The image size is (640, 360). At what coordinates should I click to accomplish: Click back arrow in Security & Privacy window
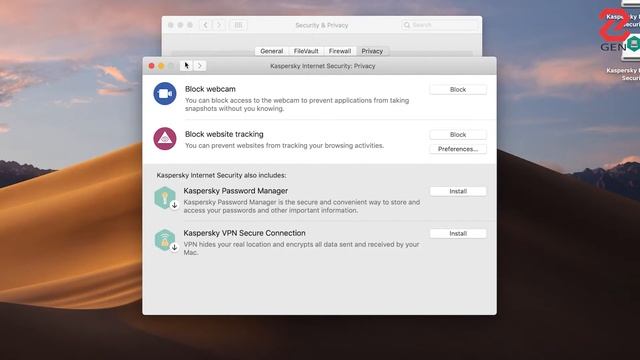pyautogui.click(x=205, y=25)
